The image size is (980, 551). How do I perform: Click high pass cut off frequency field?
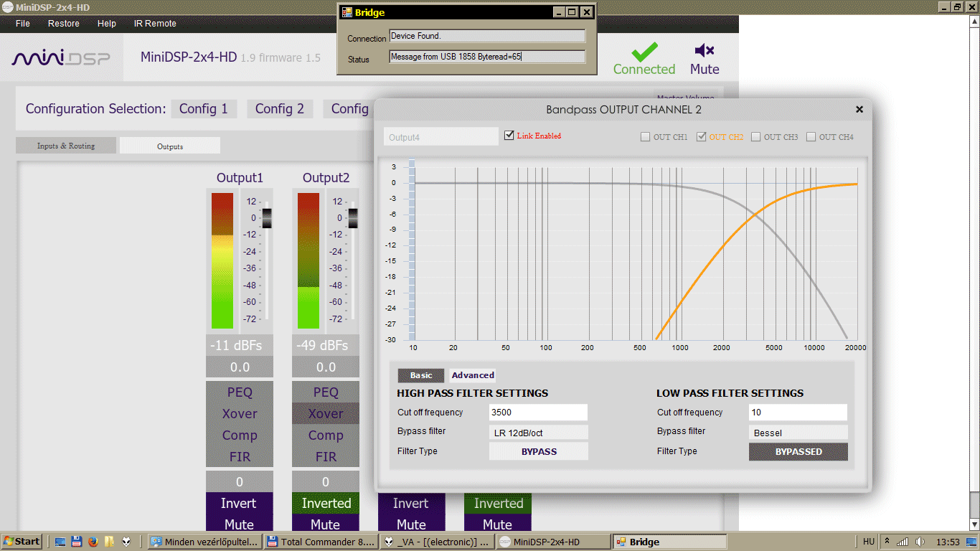point(539,413)
